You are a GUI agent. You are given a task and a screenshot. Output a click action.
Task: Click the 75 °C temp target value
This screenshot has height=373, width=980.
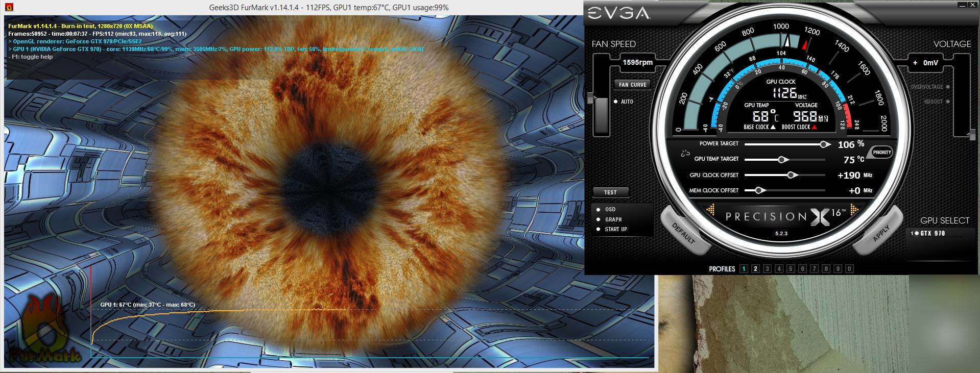pos(854,160)
